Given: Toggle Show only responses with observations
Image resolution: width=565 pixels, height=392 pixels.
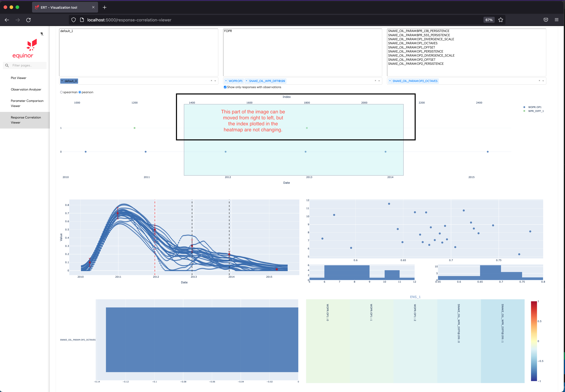Looking at the screenshot, I should click(225, 87).
